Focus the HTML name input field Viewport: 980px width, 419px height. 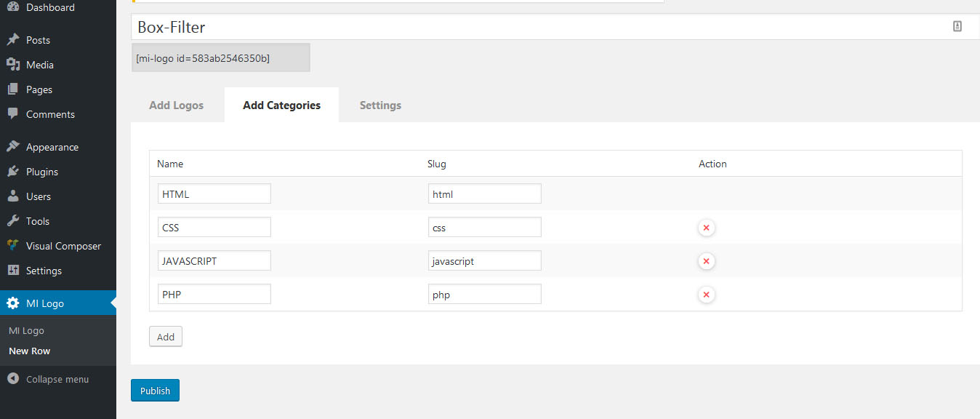(214, 194)
